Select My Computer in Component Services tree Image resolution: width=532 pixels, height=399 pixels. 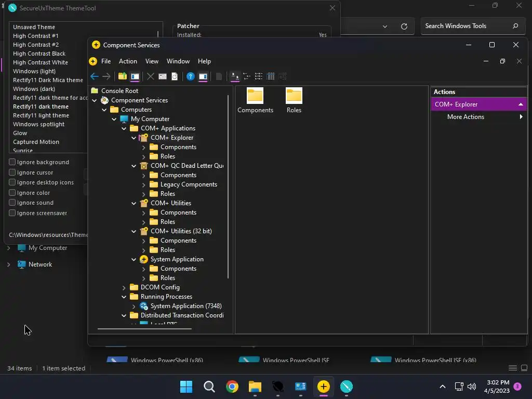[x=150, y=119]
